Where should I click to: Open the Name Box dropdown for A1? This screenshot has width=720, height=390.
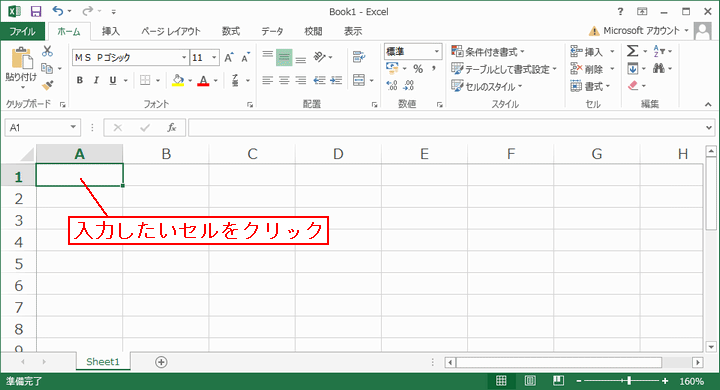73,127
